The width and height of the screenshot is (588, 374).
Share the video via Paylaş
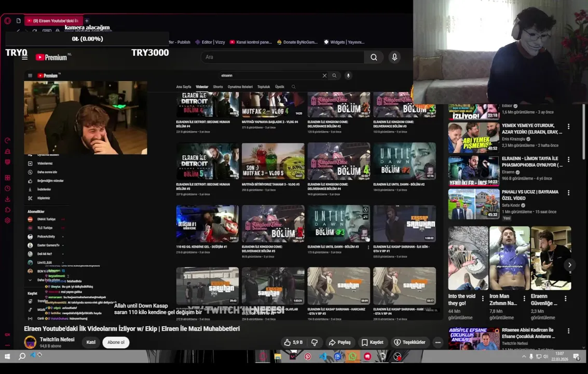(x=340, y=342)
